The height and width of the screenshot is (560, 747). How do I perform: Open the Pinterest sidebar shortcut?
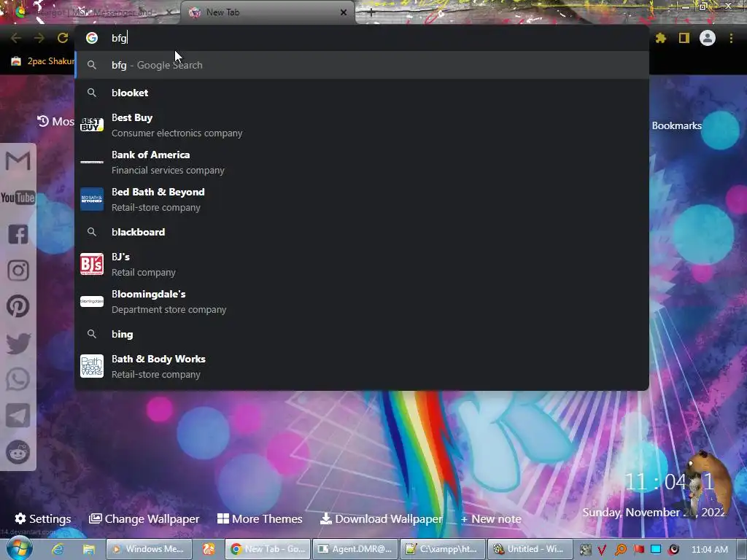point(18,306)
